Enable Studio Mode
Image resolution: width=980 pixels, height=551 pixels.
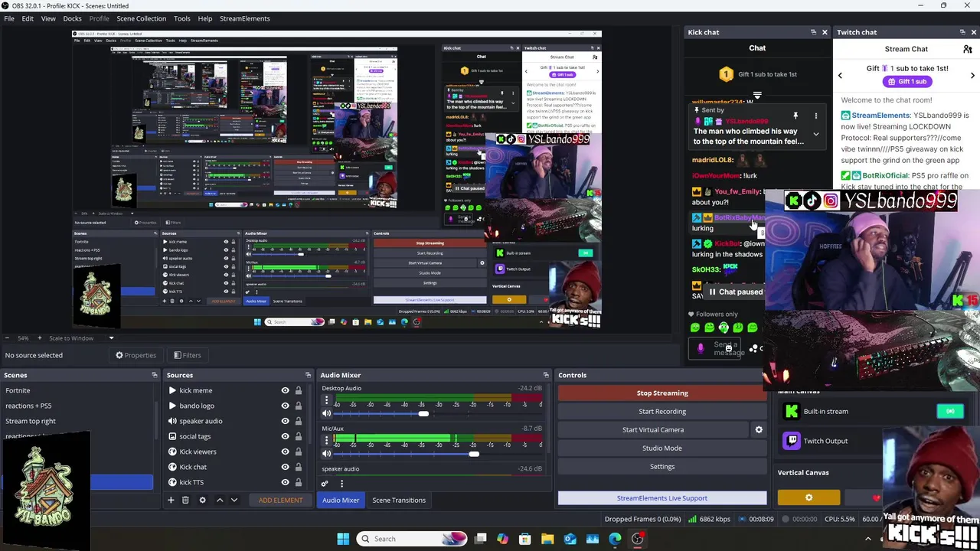point(662,448)
